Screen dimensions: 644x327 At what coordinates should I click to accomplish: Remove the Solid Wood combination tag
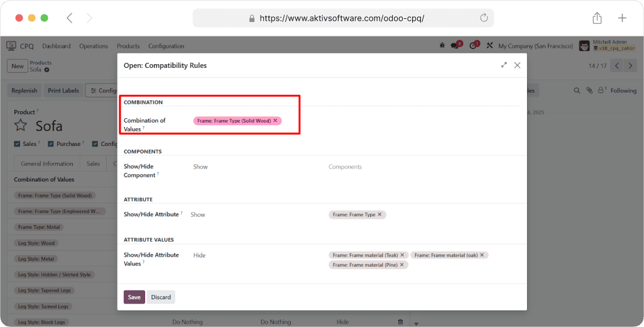275,121
